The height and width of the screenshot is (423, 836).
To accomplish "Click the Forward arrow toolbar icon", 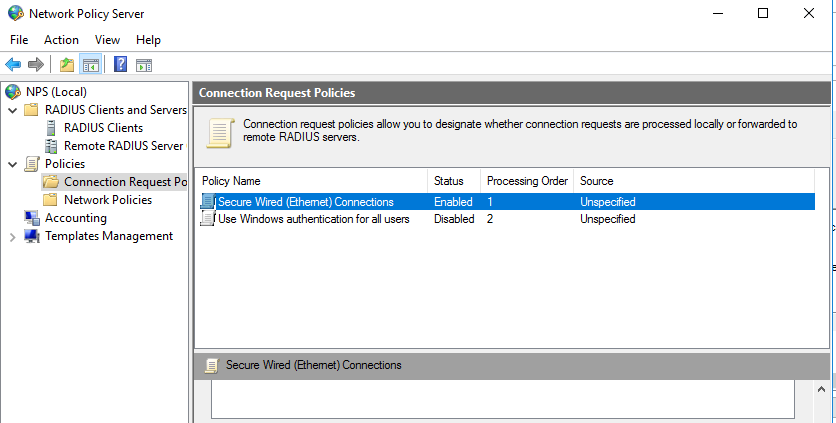I will [x=36, y=65].
